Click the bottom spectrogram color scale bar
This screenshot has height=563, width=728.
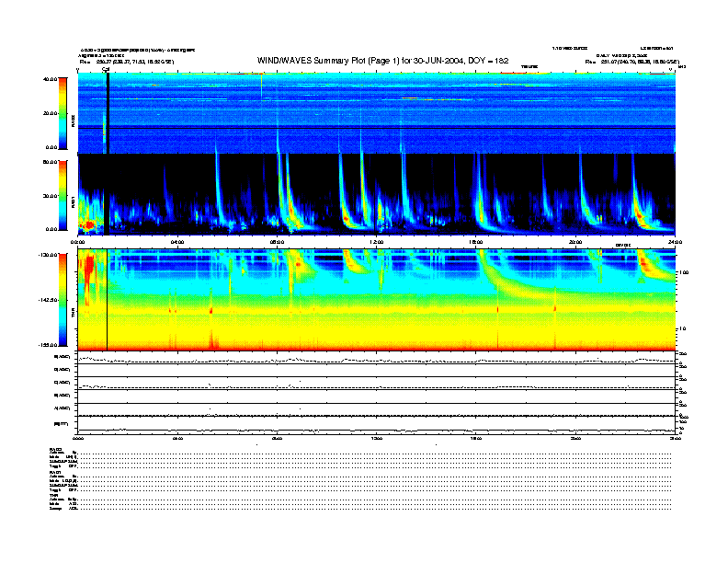coord(63,300)
